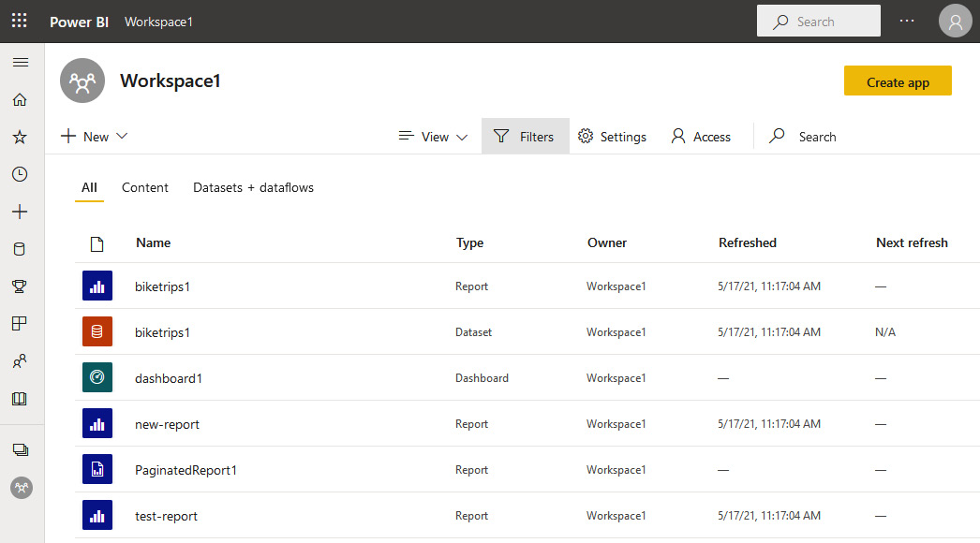Open the View dropdown
Image resolution: width=980 pixels, height=543 pixels.
click(433, 137)
